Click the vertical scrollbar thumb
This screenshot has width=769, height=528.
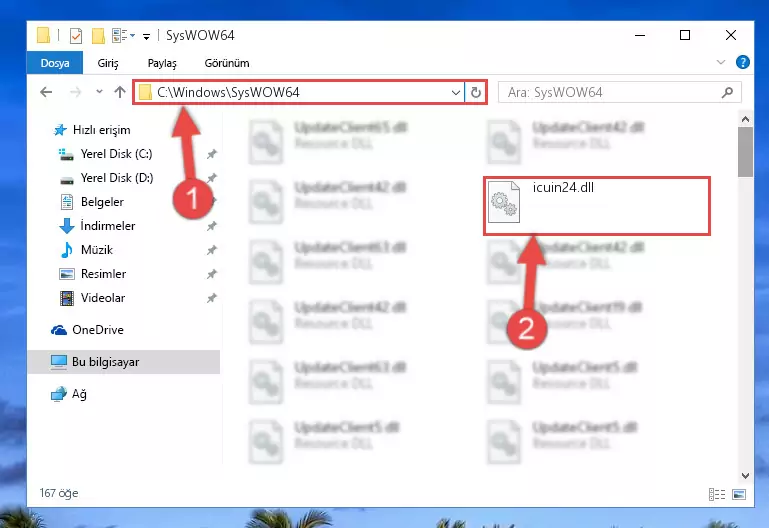(x=745, y=152)
